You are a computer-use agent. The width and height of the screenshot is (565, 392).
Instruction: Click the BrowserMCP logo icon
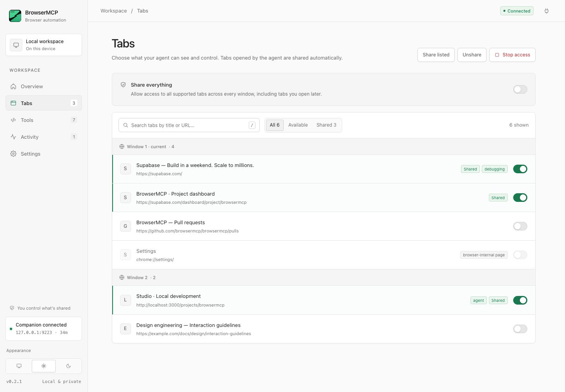coord(15,16)
